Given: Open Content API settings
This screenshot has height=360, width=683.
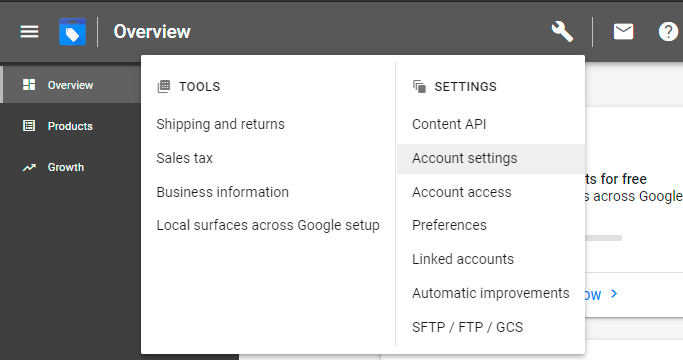Looking at the screenshot, I should coord(449,124).
